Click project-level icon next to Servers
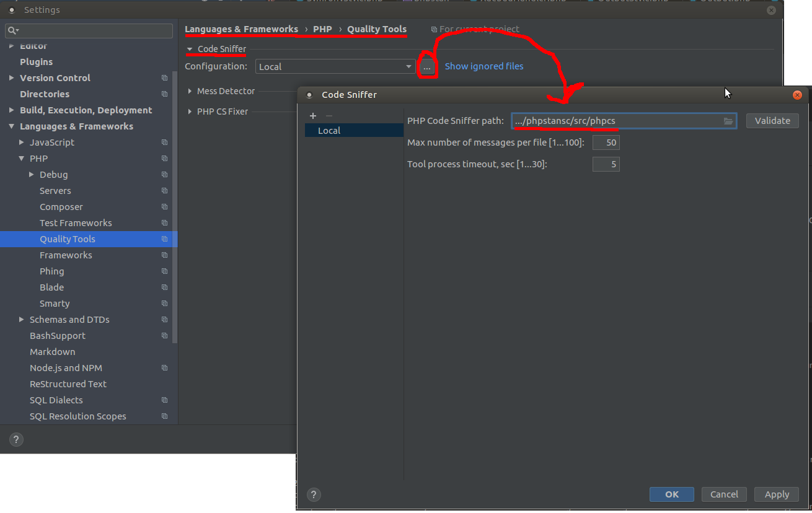 (x=164, y=191)
